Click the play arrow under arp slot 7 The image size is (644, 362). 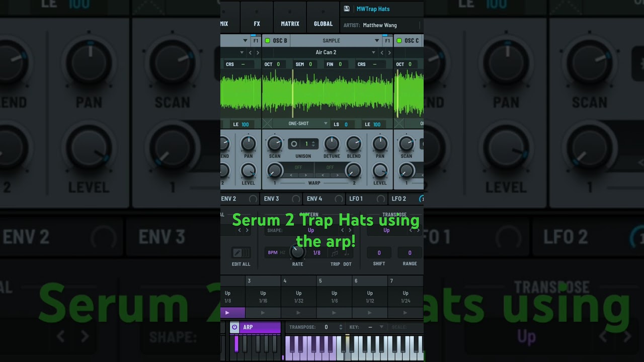(406, 313)
